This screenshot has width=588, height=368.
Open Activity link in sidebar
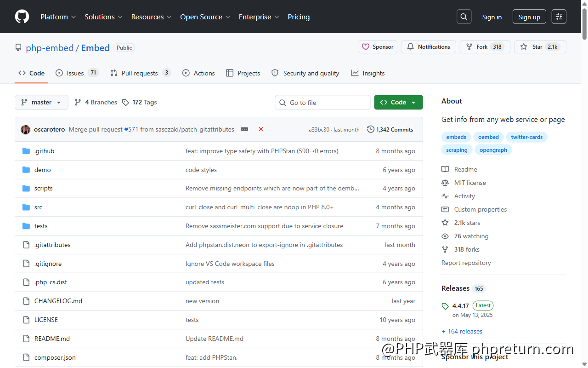[x=458, y=196]
